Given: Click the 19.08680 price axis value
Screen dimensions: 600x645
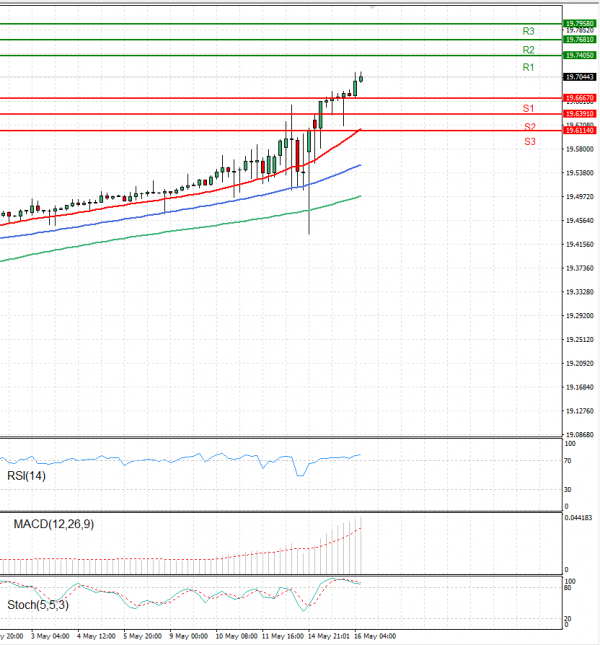Looking at the screenshot, I should 580,434.
